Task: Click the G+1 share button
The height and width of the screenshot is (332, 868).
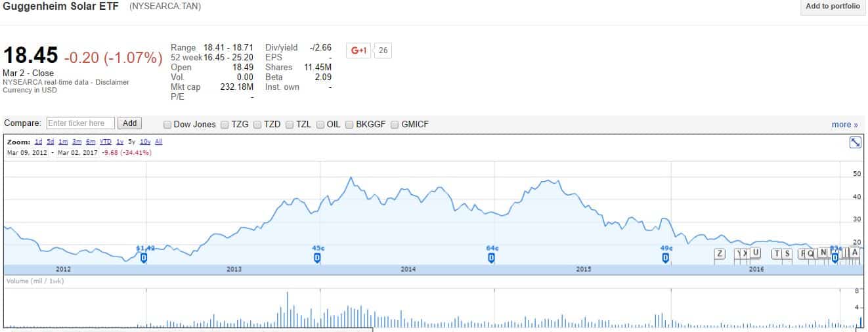Action: pyautogui.click(x=358, y=50)
